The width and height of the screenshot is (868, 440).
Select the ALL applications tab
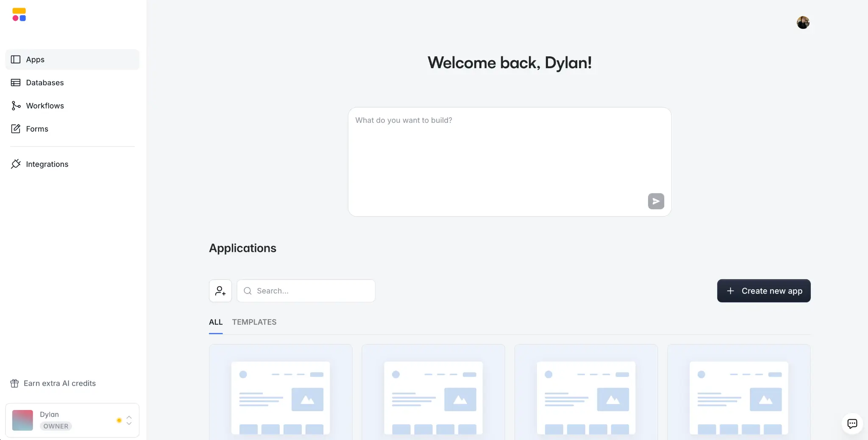(x=216, y=322)
